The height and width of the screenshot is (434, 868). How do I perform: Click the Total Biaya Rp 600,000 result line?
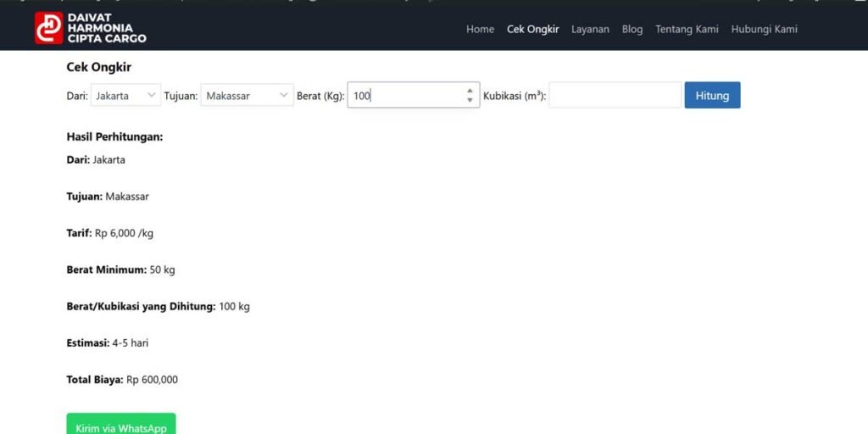coord(122,380)
